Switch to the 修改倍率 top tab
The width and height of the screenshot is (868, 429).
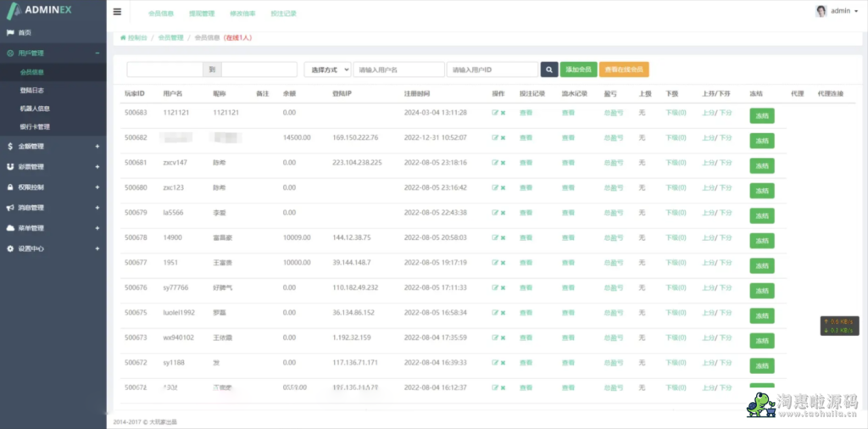[x=242, y=14]
